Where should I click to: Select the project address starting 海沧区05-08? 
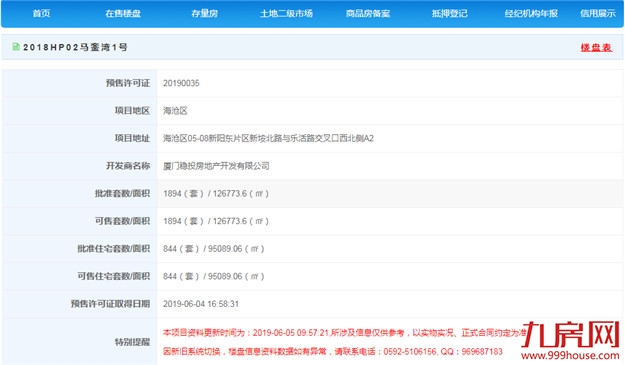(268, 138)
